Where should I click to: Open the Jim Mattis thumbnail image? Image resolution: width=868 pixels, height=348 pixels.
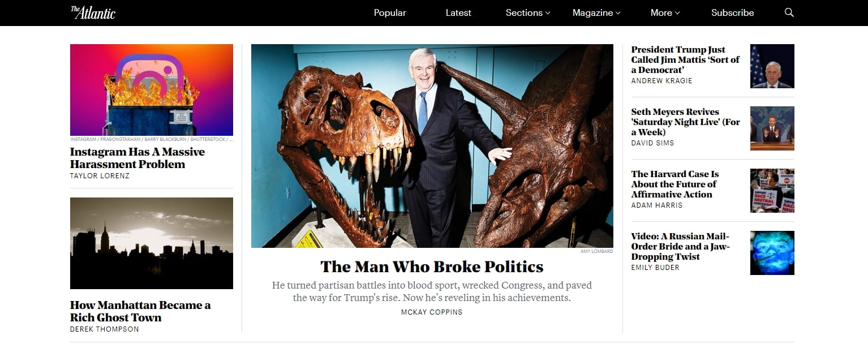point(772,66)
